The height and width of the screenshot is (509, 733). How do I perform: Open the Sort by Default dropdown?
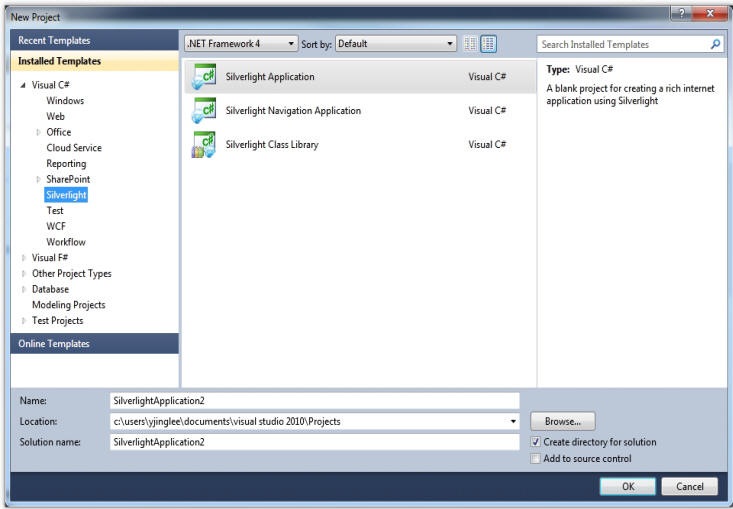[396, 44]
